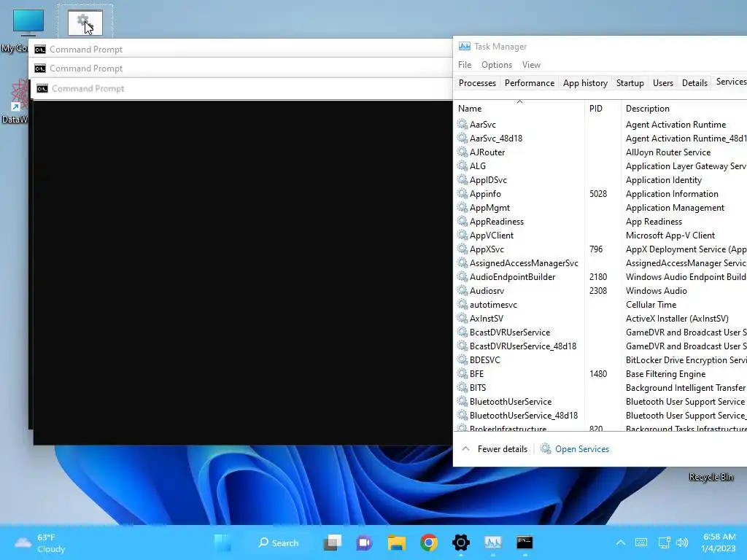This screenshot has width=747, height=560.
Task: Open the settings gear desktop icon
Action: (x=85, y=23)
